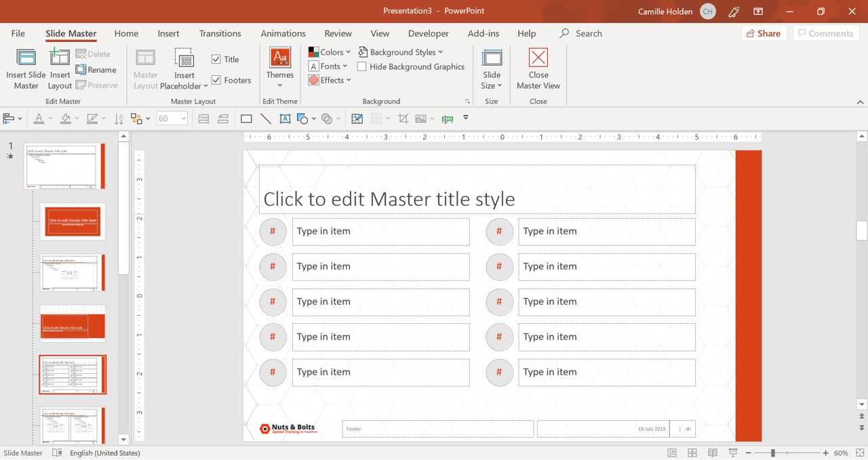868x460 pixels.
Task: Open the font size combo box
Action: pos(172,119)
